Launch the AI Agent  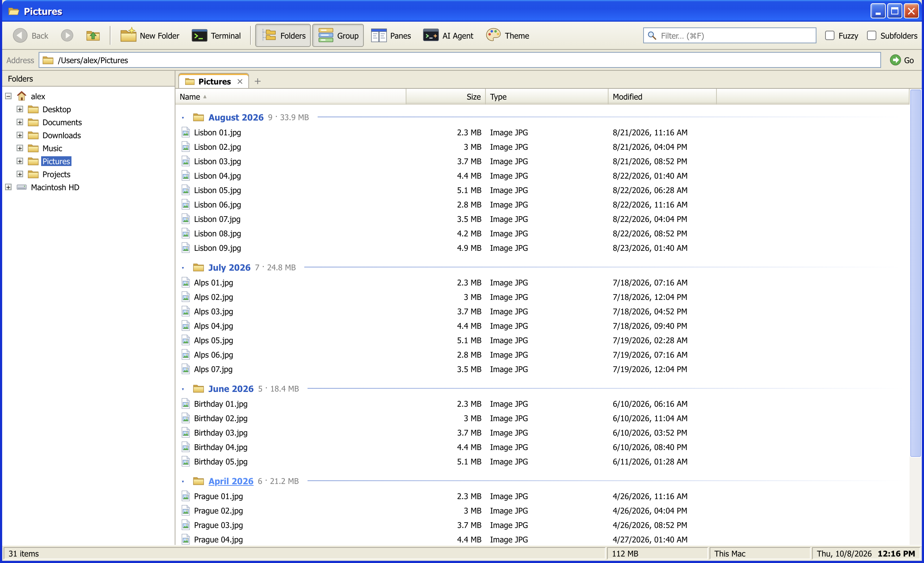[x=448, y=36]
